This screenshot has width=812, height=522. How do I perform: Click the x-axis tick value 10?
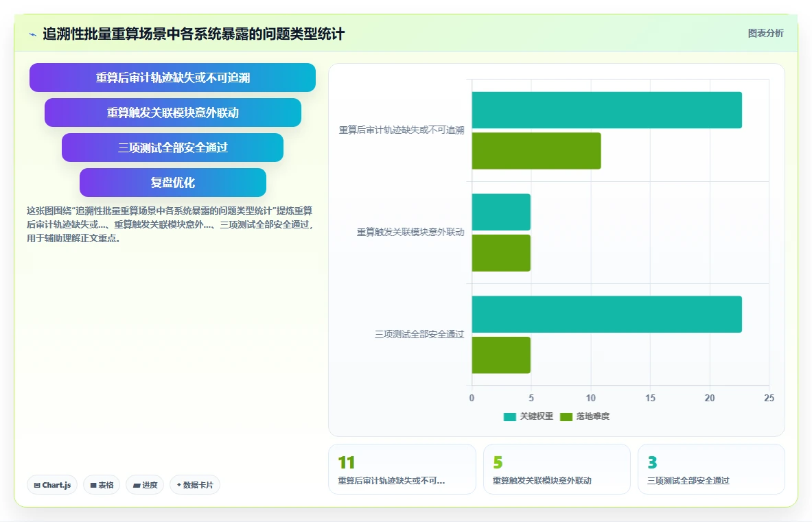point(591,398)
